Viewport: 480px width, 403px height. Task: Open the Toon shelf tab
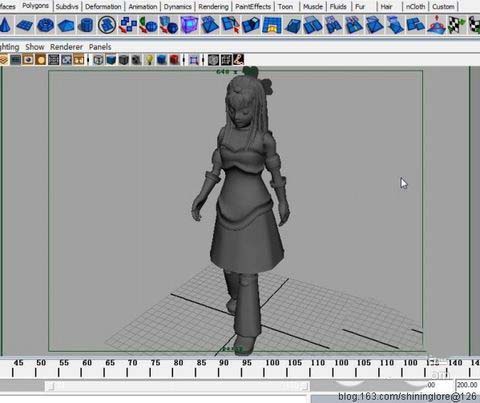[286, 6]
